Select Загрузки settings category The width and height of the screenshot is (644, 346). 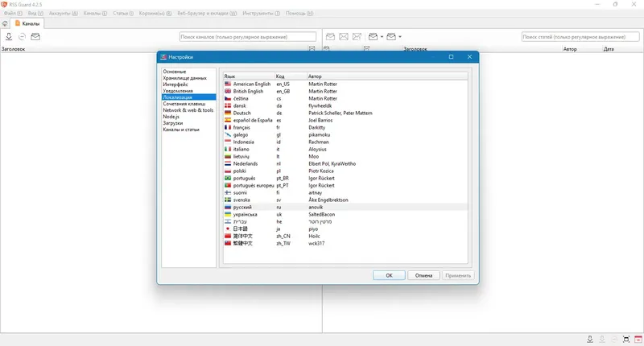pos(189,123)
